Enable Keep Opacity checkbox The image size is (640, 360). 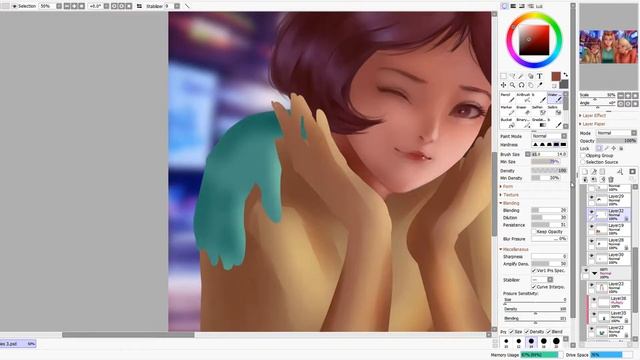click(534, 232)
